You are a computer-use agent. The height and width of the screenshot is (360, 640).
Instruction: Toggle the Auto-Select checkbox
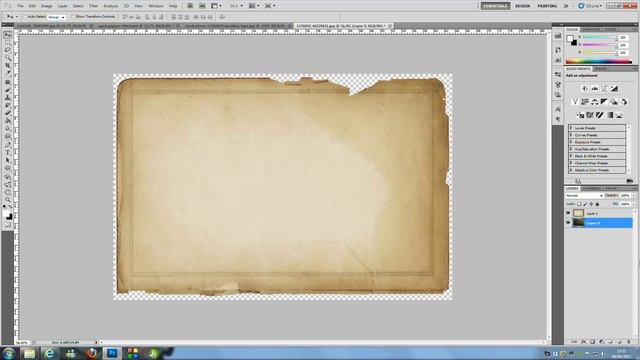pos(25,17)
